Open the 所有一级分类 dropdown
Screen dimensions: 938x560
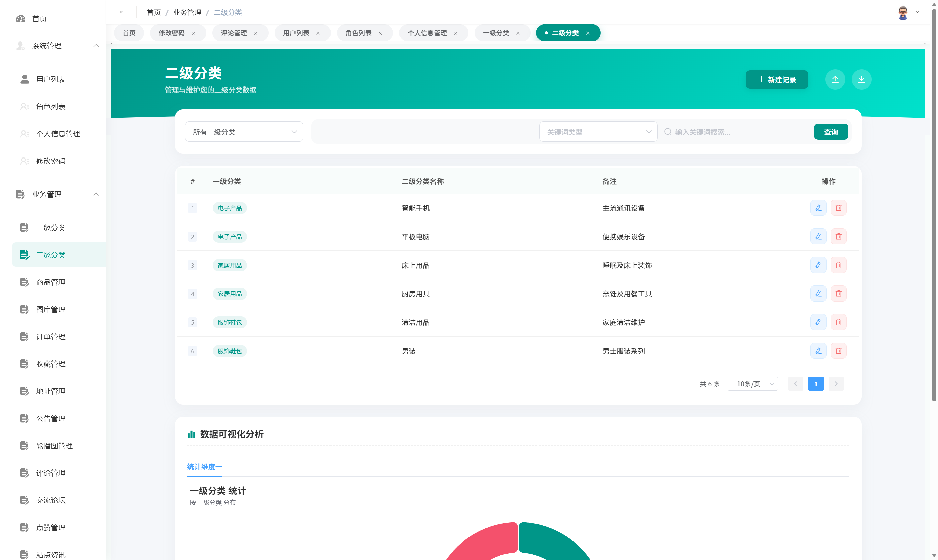(244, 131)
